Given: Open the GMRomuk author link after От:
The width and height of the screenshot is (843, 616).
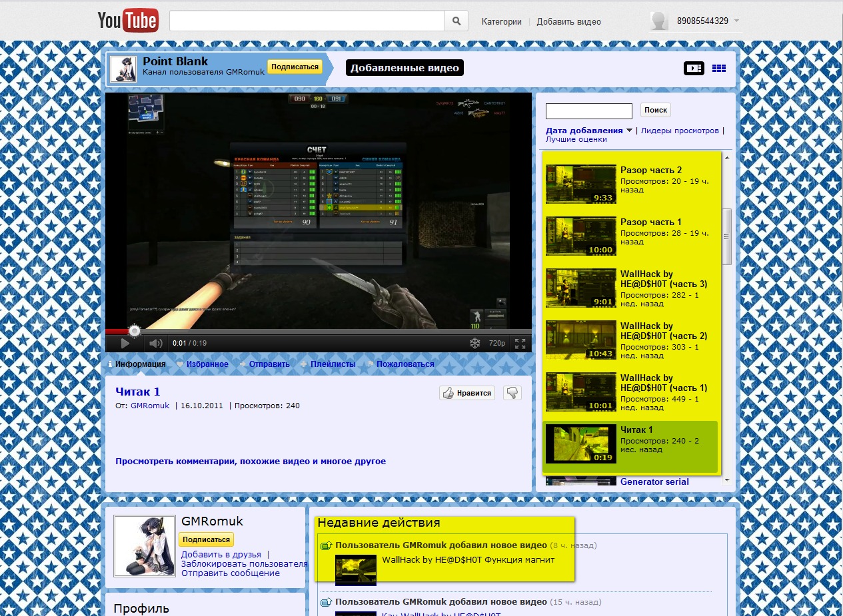Looking at the screenshot, I should click(150, 406).
